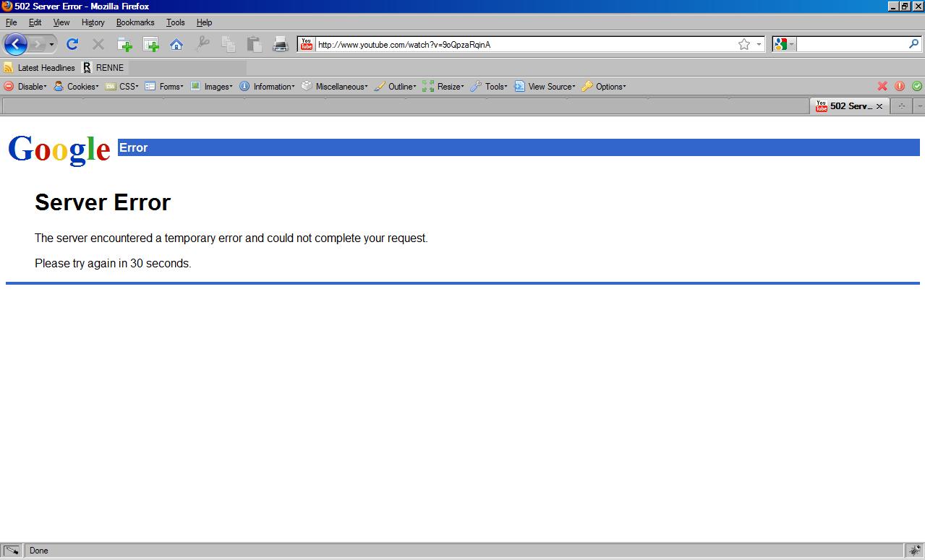This screenshot has height=560, width=925.
Task: Open the View Source dropdown
Action: (x=545, y=87)
